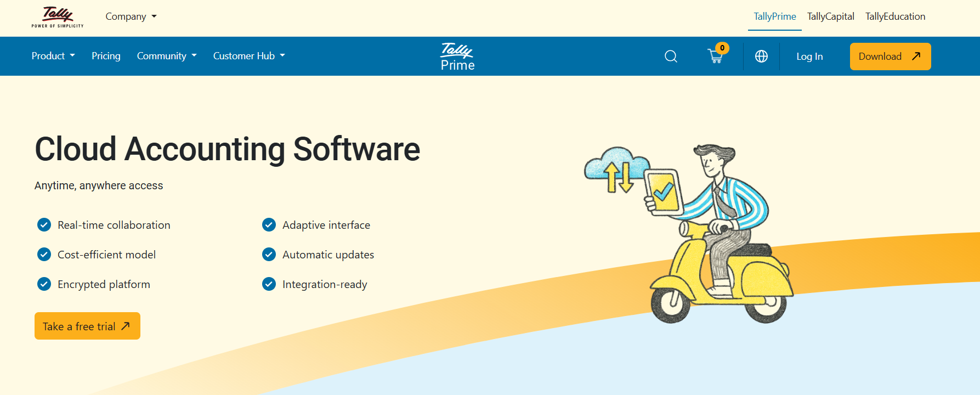Click the Take a free trial button
Viewport: 980px width, 395px height.
tap(87, 326)
